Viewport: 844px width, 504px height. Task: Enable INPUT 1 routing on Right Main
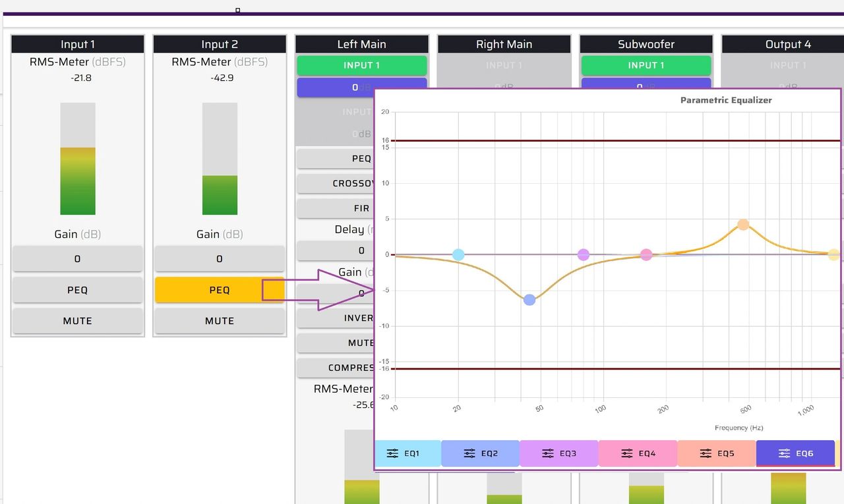[x=504, y=65]
